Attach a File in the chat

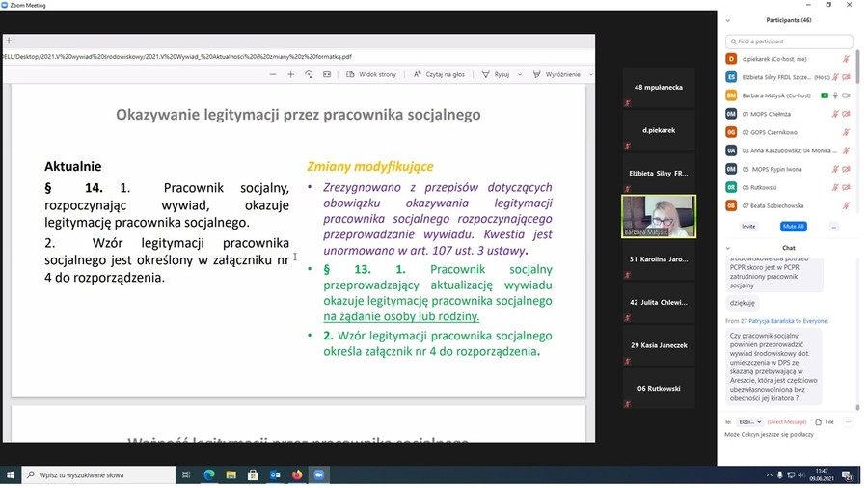pyautogui.click(x=826, y=421)
